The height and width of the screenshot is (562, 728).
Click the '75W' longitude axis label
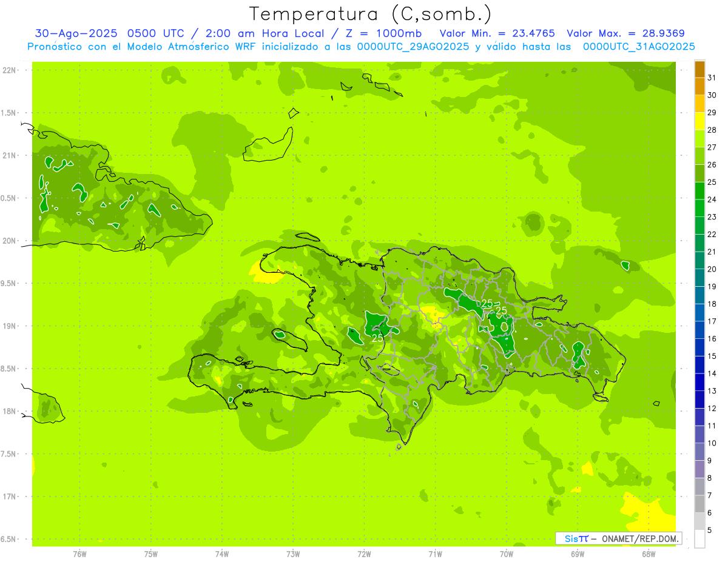[151, 554]
